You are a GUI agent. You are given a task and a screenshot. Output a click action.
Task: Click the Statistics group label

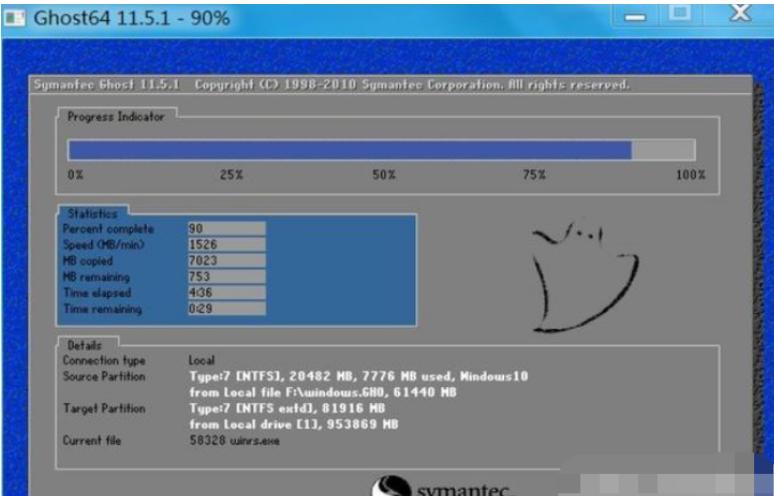pyautogui.click(x=92, y=214)
